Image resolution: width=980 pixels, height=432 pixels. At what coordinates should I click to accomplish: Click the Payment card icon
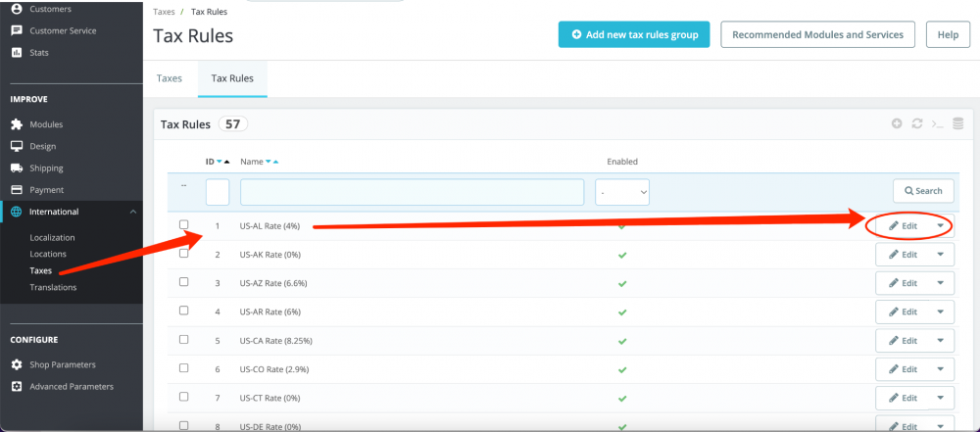(17, 190)
